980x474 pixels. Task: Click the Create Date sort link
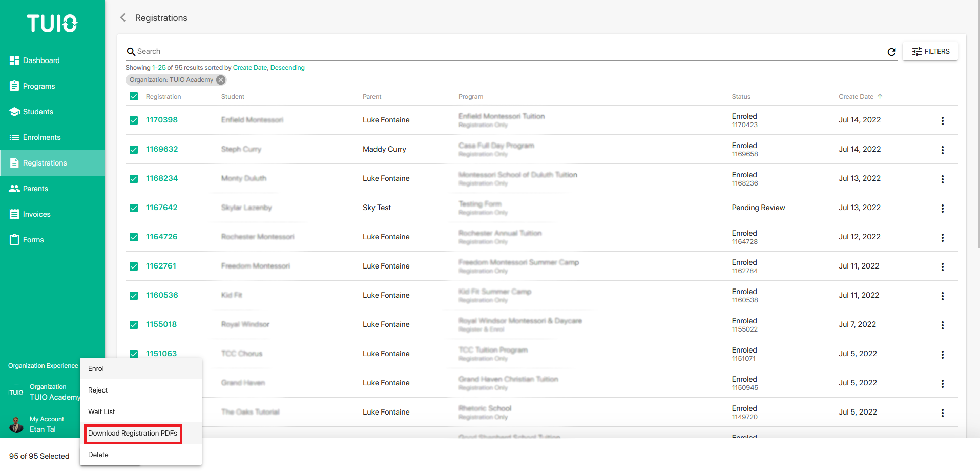pyautogui.click(x=250, y=68)
